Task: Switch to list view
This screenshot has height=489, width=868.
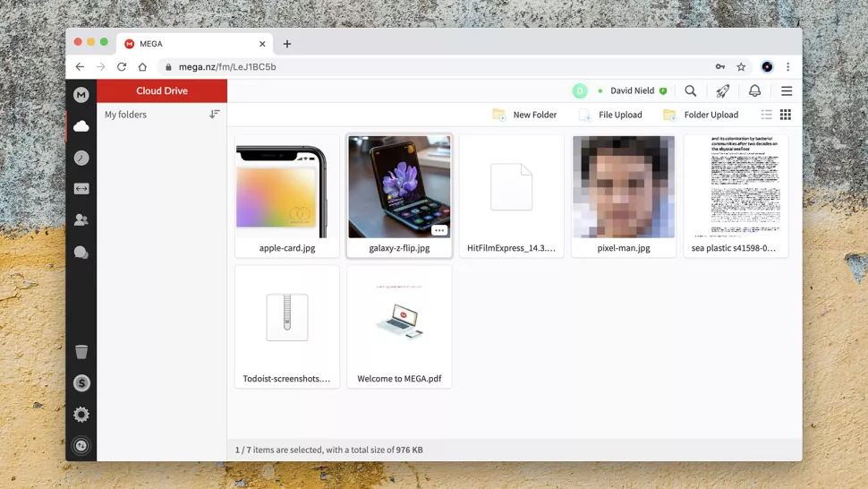Action: point(767,115)
